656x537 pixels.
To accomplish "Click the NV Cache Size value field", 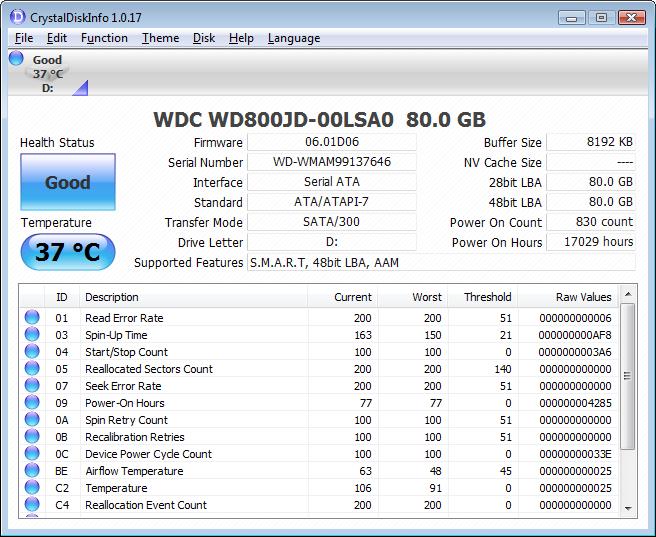I will pyautogui.click(x=591, y=162).
